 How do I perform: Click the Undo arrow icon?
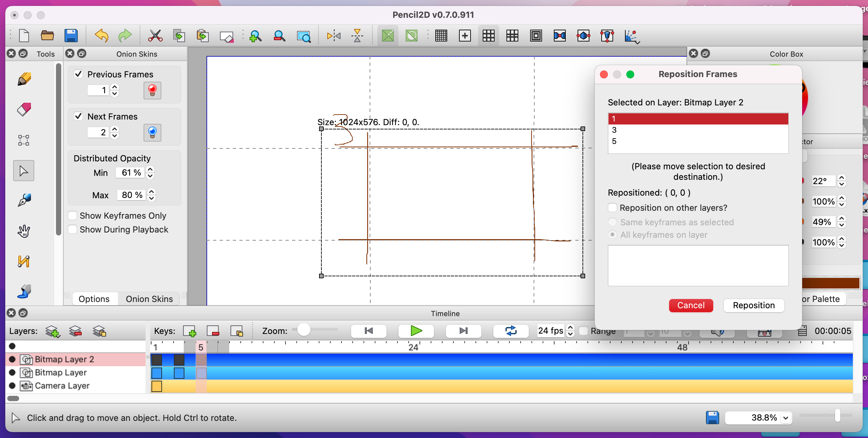click(101, 36)
